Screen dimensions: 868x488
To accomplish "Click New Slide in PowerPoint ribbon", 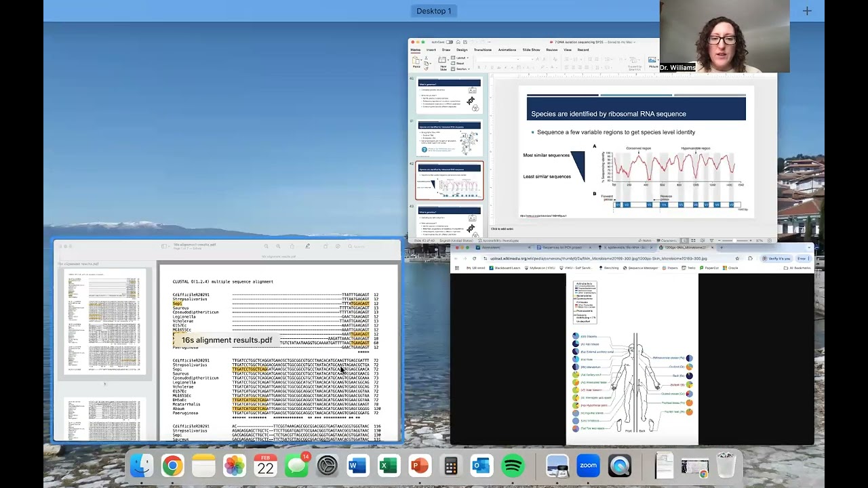I will point(443,63).
